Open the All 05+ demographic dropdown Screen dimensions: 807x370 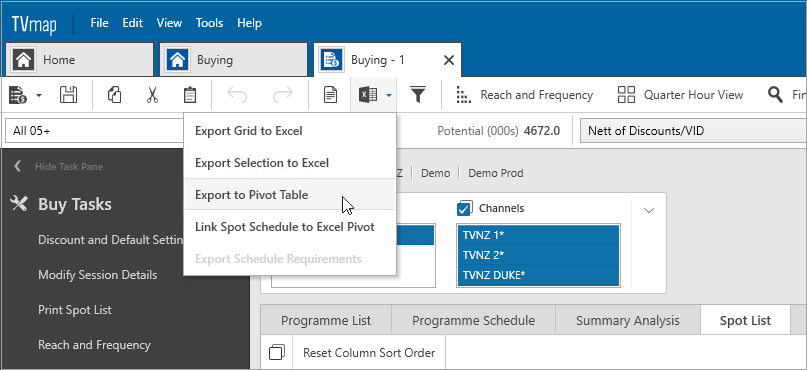tap(94, 131)
